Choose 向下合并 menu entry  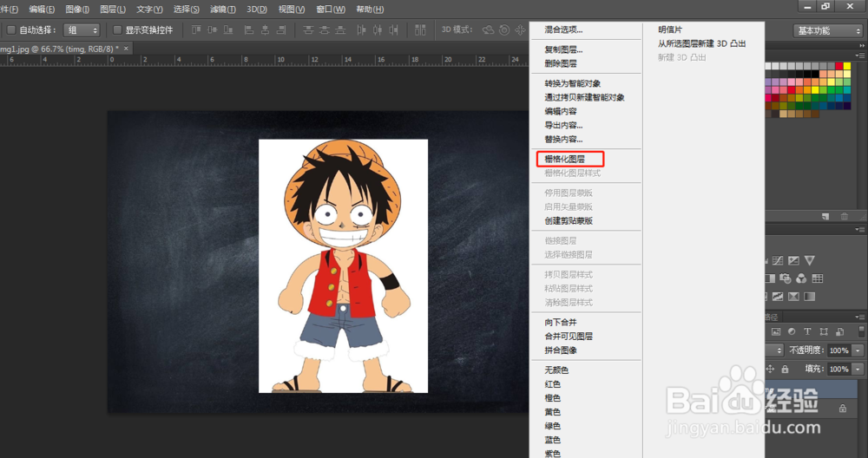(560, 323)
